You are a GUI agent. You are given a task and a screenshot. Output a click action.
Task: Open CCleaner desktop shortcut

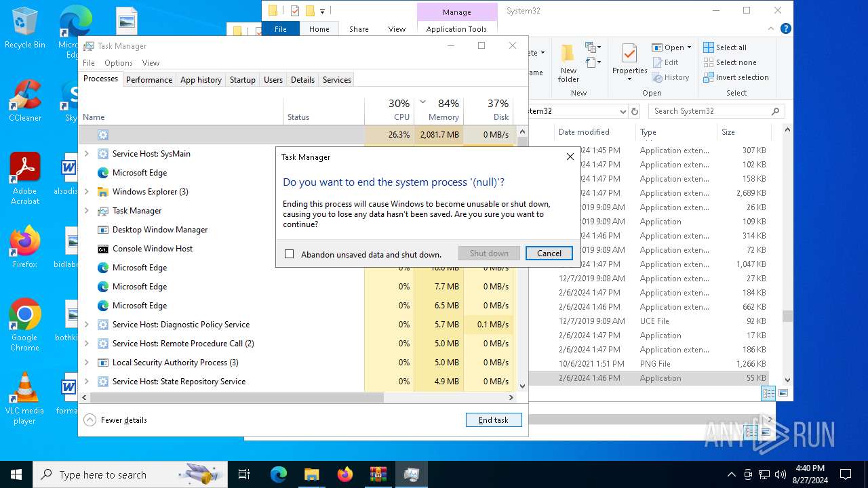click(25, 102)
